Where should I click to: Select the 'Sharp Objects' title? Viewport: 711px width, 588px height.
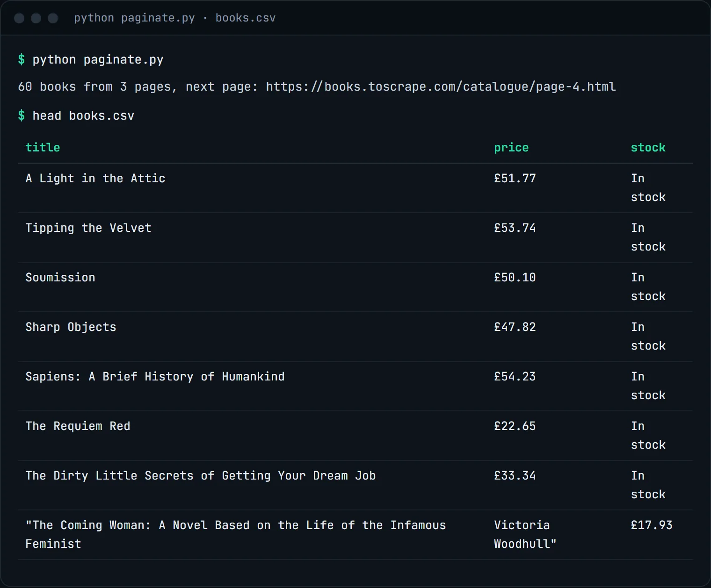71,327
